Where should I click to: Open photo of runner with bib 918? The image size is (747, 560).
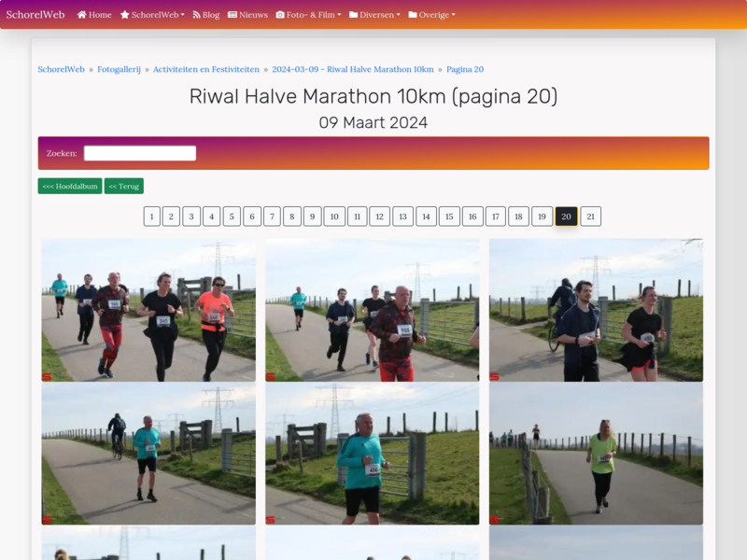coord(372,310)
